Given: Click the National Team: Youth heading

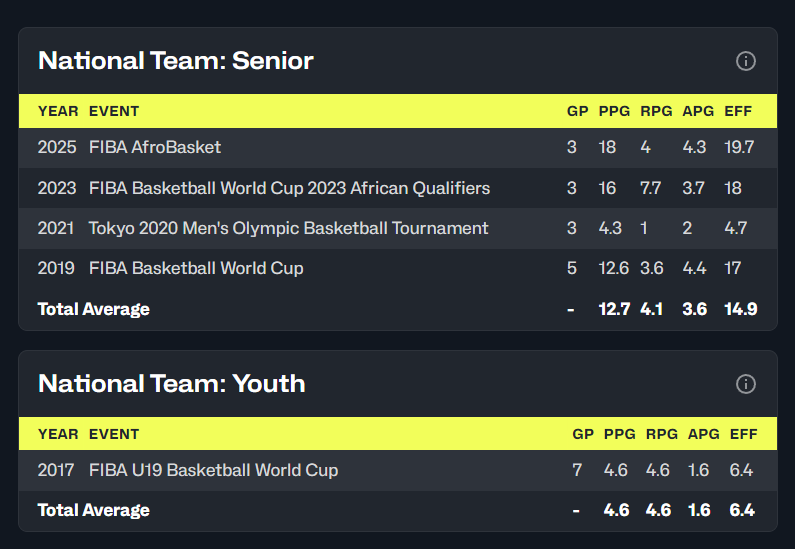Looking at the screenshot, I should (x=172, y=384).
